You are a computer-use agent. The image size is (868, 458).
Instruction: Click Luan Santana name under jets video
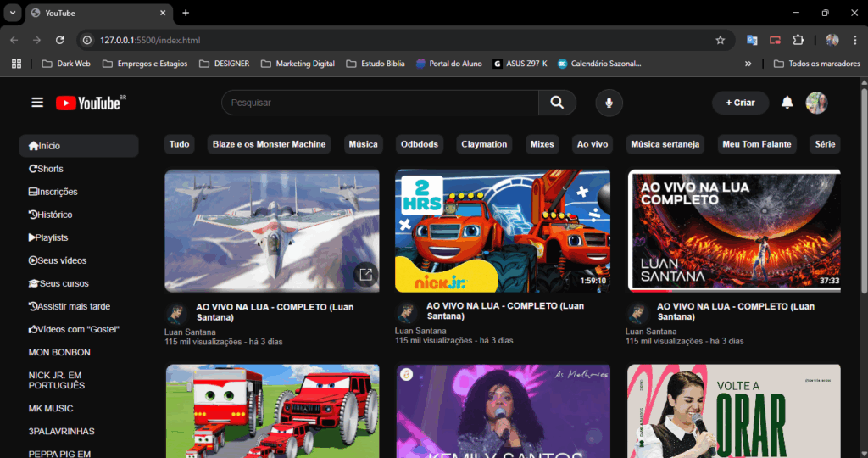pos(190,332)
